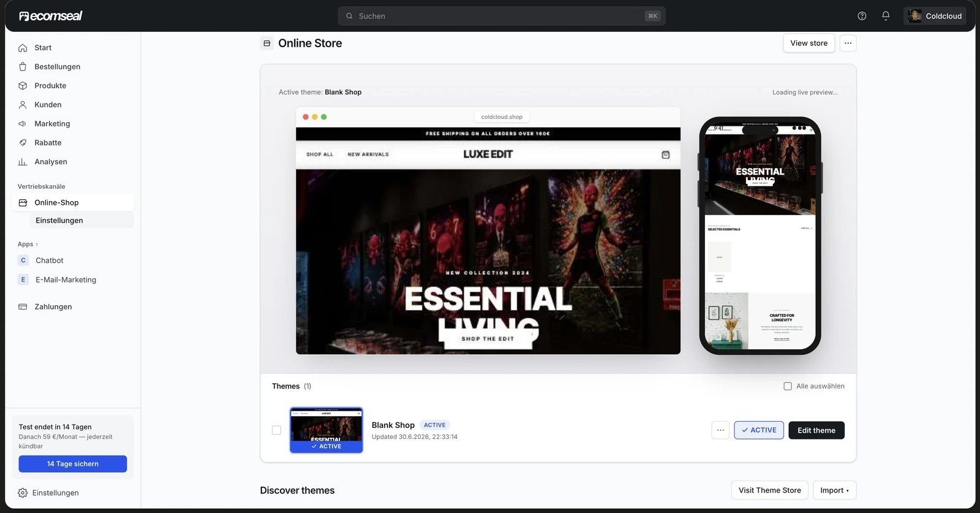The image size is (980, 513).
Task: Tick the Alle auswählen checkbox
Action: pyautogui.click(x=788, y=386)
